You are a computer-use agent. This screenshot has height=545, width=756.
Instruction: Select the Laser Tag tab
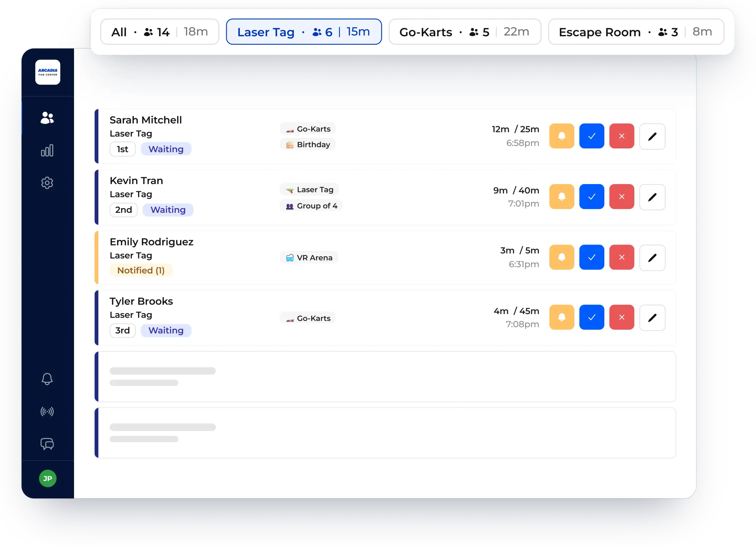[304, 32]
